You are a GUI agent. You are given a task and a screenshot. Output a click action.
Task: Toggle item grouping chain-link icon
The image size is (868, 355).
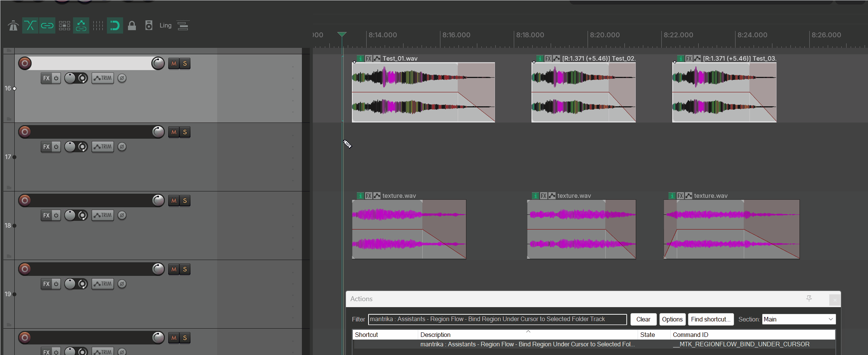[47, 26]
